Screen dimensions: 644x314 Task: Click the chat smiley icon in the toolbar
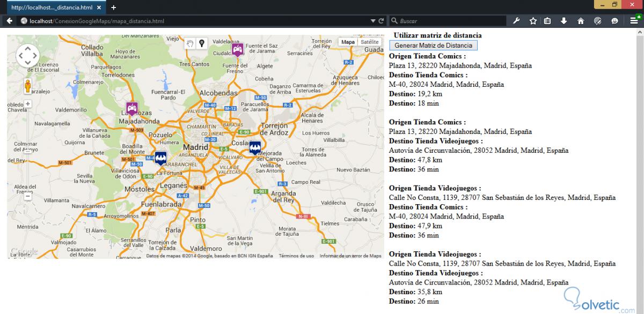[x=614, y=21]
